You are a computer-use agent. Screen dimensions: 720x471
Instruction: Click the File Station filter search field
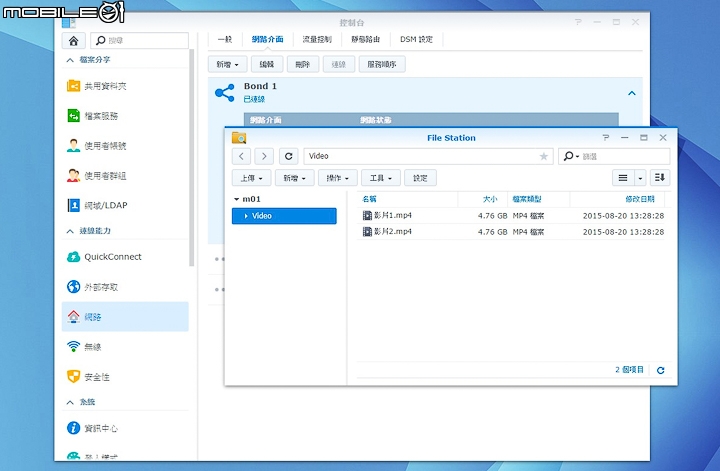[614, 156]
